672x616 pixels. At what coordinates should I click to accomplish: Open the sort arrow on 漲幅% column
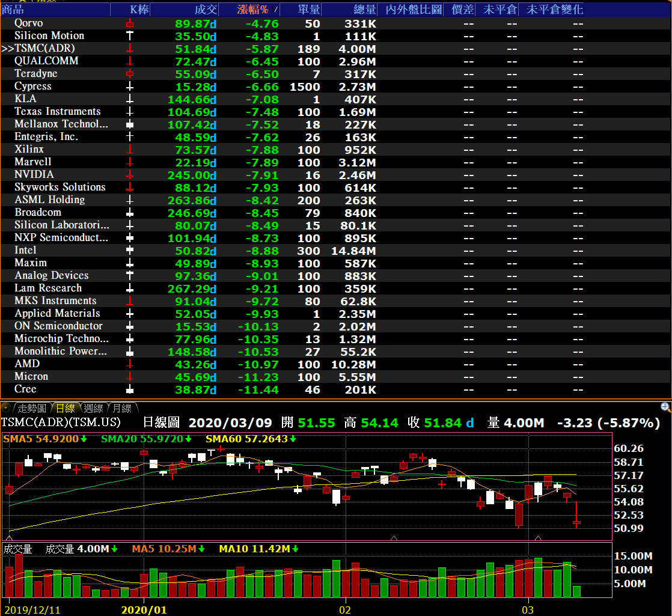[275, 10]
